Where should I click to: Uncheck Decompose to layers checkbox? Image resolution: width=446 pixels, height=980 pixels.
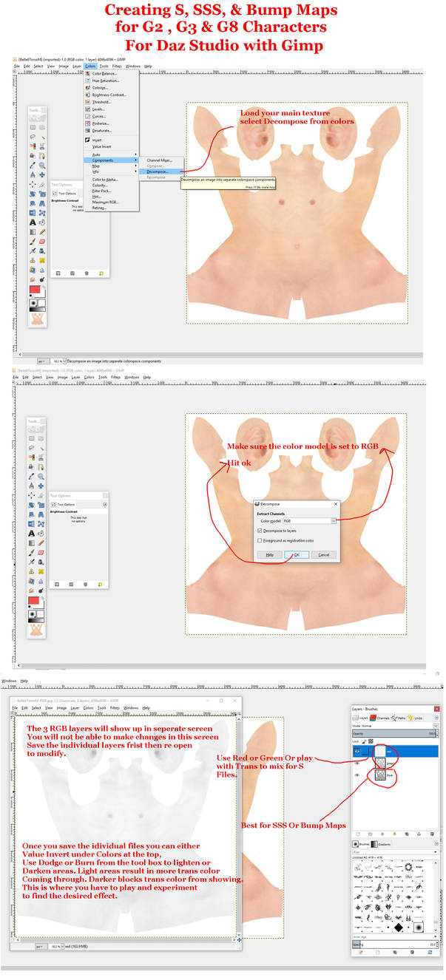(x=260, y=531)
